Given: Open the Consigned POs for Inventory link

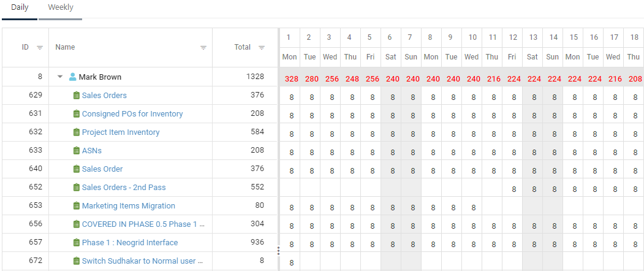Looking at the screenshot, I should point(132,114).
